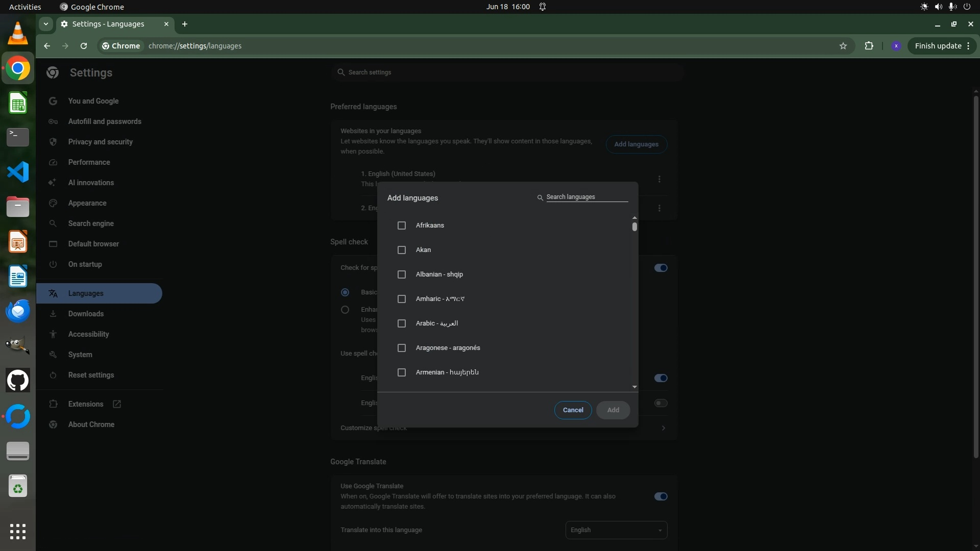Launch VS Code from the dock
980x551 pixels.
click(x=18, y=172)
